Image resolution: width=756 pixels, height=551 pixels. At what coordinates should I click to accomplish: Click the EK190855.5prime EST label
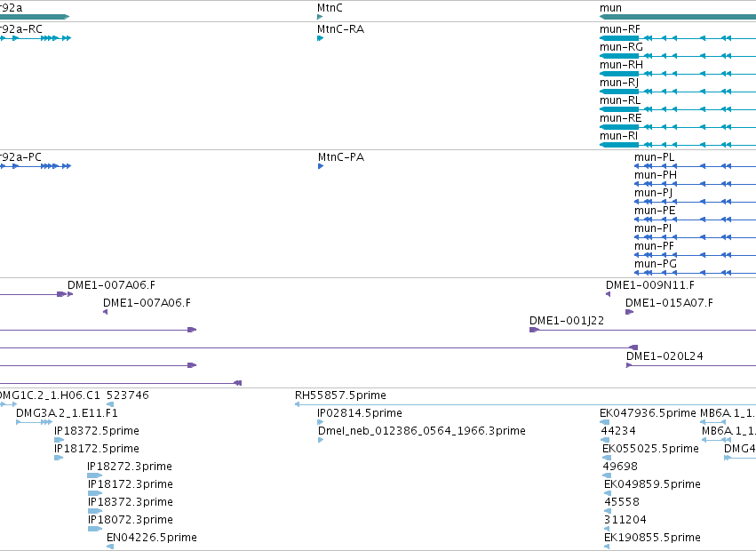652,538
